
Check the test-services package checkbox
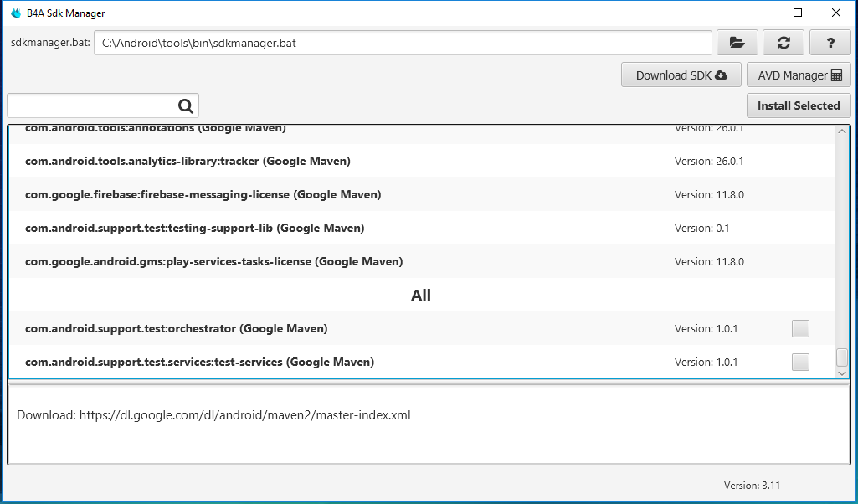click(x=800, y=362)
